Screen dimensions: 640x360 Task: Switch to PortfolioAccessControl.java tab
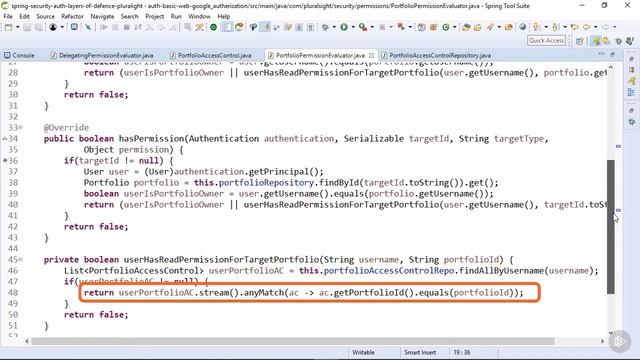pyautogui.click(x=211, y=55)
